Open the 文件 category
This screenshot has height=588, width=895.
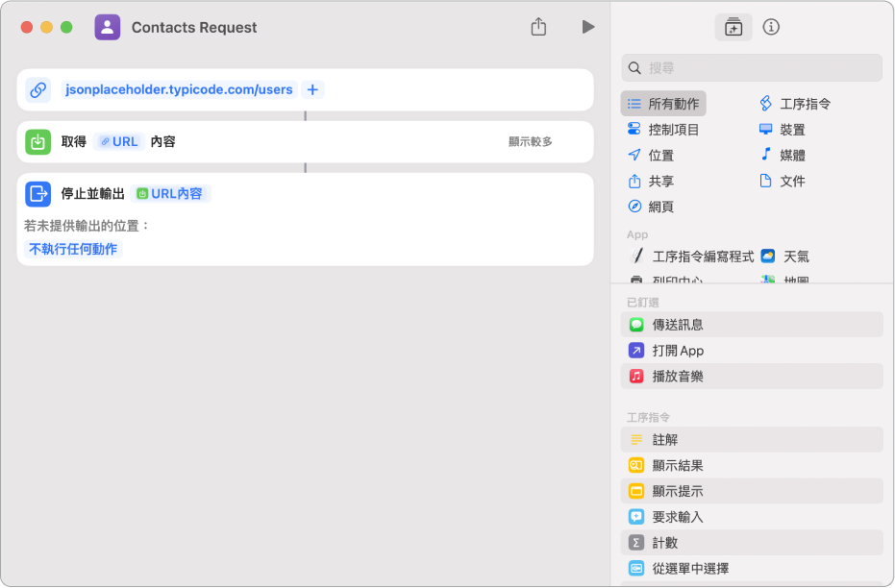[782, 181]
